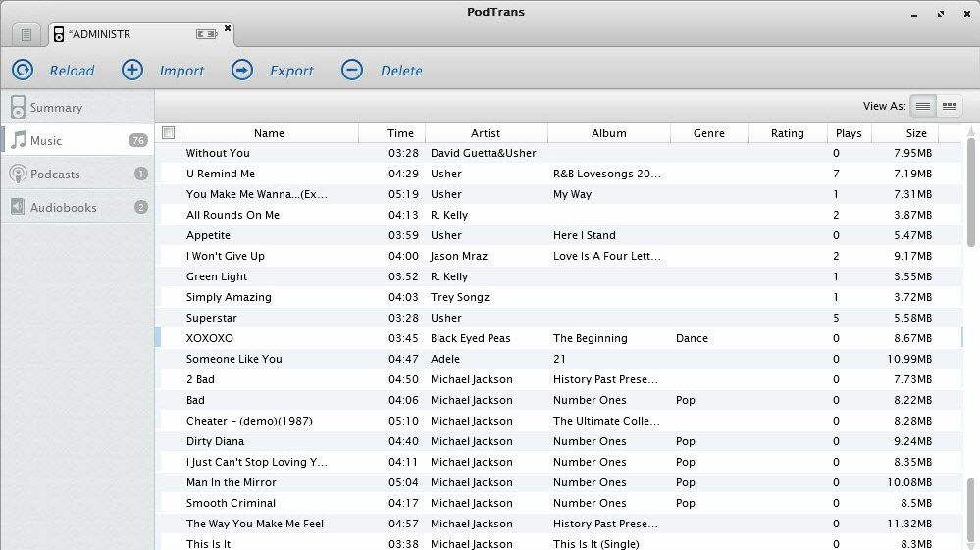The image size is (980, 550).
Task: Click the Reload circular arrow icon
Action: click(x=23, y=70)
